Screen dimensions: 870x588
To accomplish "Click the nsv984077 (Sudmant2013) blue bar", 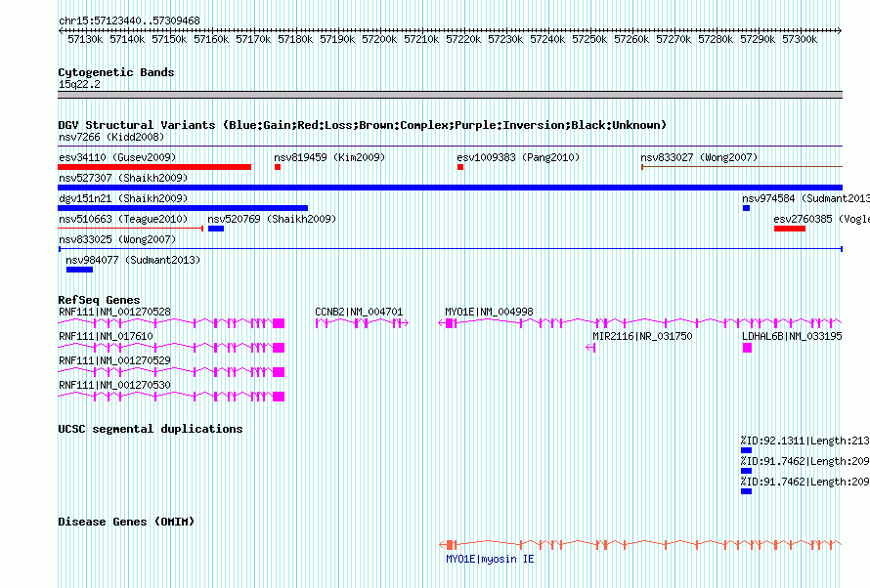I will point(79,270).
